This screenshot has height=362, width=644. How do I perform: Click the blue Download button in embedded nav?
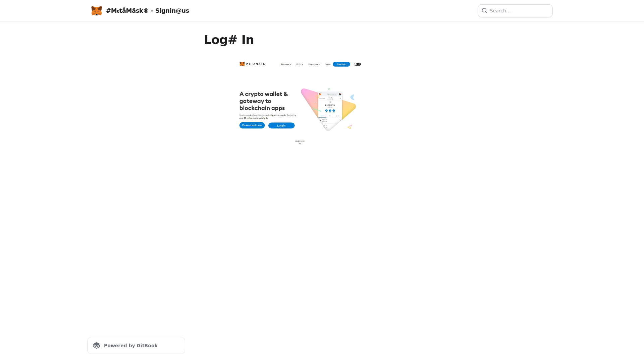pyautogui.click(x=341, y=64)
